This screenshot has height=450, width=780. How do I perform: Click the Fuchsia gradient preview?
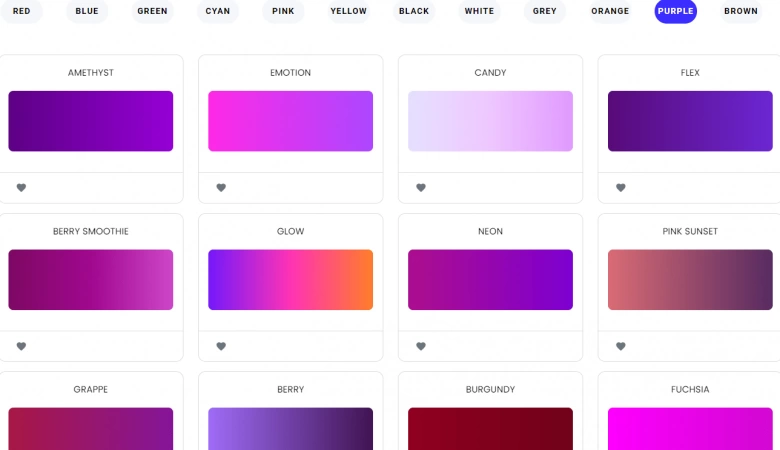coord(690,429)
